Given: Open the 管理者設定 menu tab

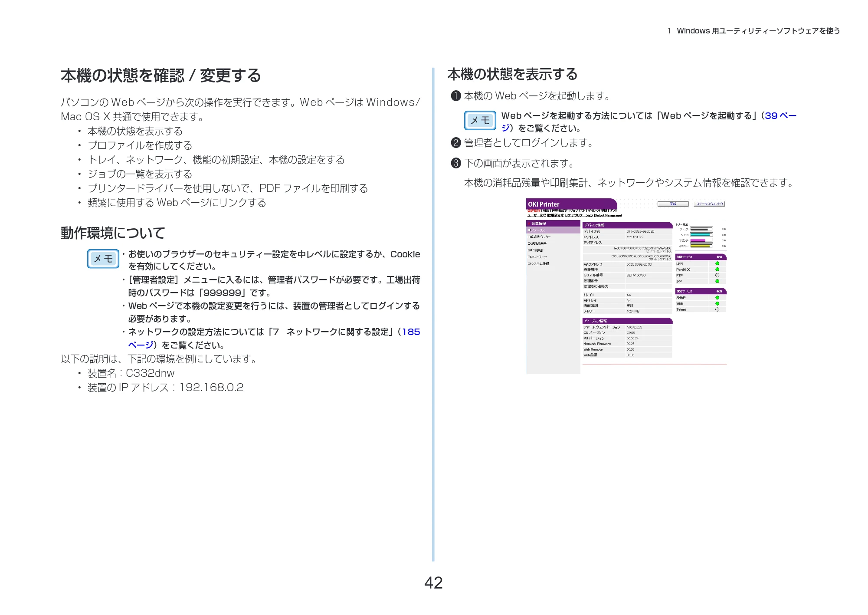Looking at the screenshot, I should click(560, 210).
